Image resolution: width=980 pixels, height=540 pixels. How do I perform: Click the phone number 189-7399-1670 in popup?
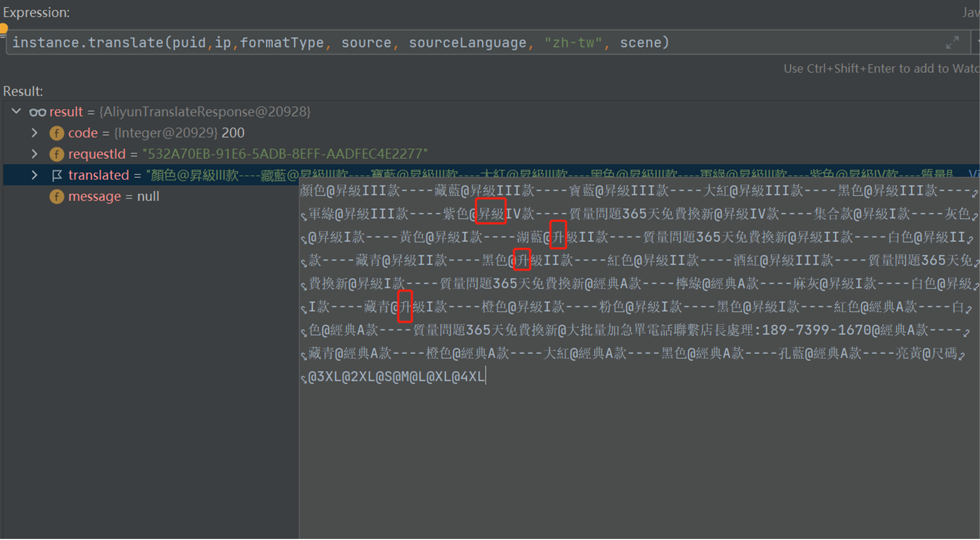pyautogui.click(x=816, y=330)
